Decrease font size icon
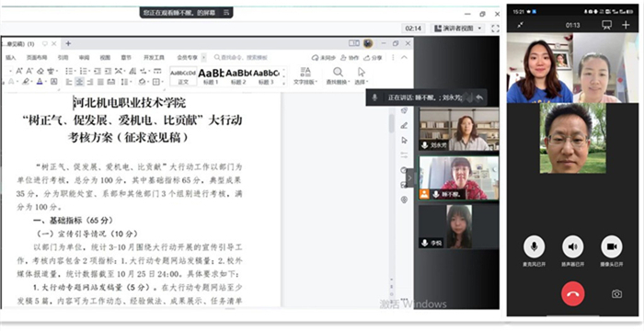 [30, 71]
